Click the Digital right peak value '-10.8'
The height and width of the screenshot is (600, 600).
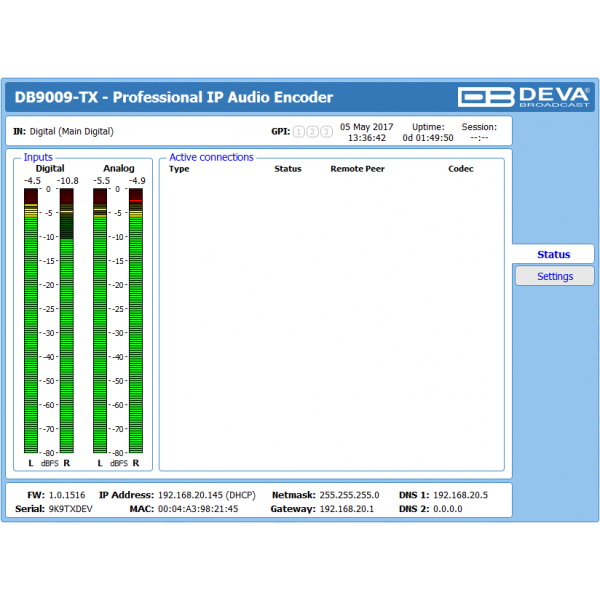(67, 181)
